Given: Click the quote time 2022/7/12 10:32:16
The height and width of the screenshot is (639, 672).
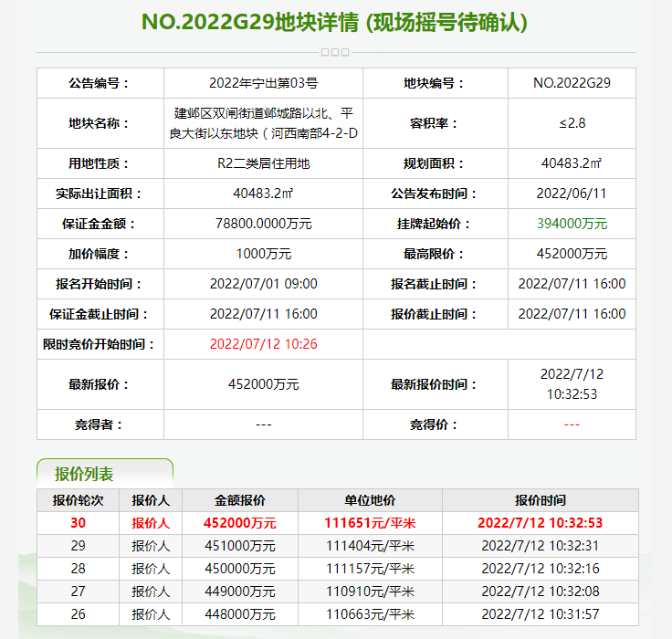Looking at the screenshot, I should [x=541, y=569].
